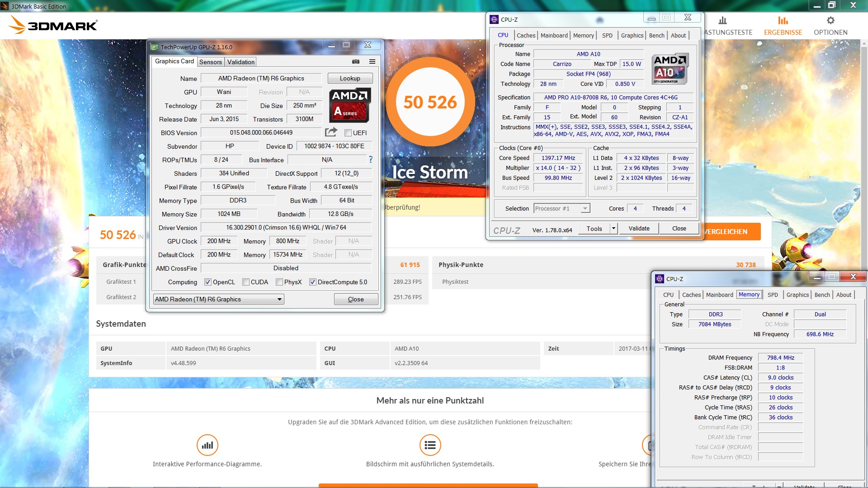The height and width of the screenshot is (488, 868).
Task: Click the second CPU-Z window title icon
Action: [x=660, y=279]
